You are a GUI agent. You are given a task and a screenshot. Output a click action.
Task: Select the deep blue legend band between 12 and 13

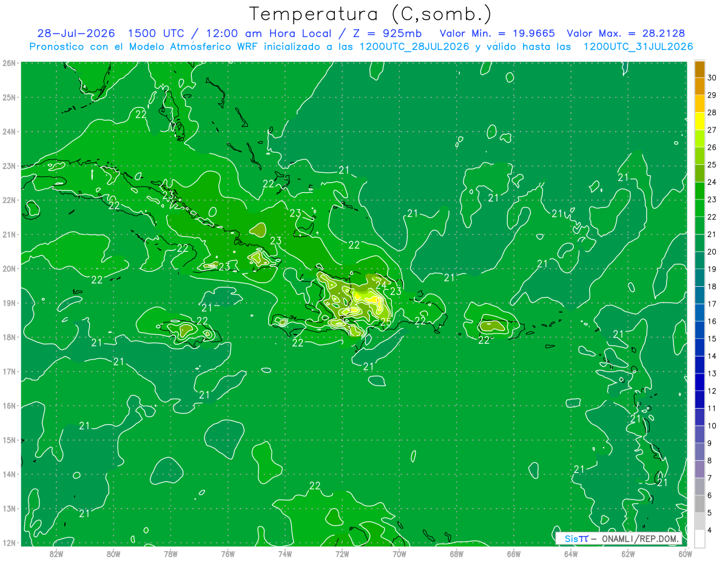point(699,382)
